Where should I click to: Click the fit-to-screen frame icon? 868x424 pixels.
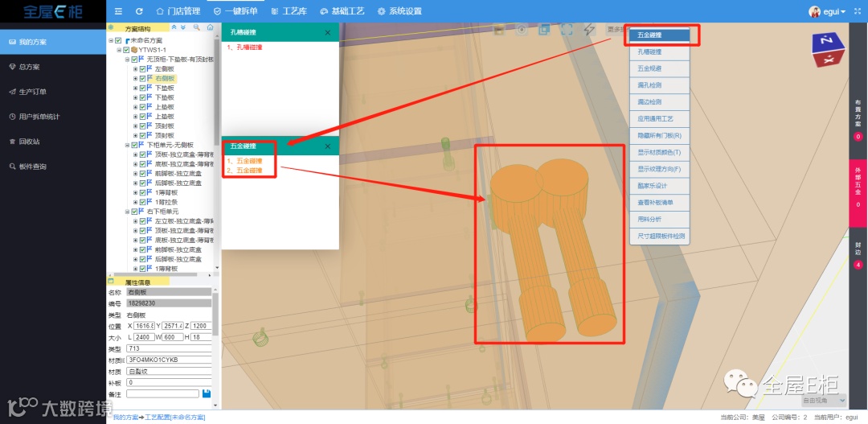tap(567, 30)
